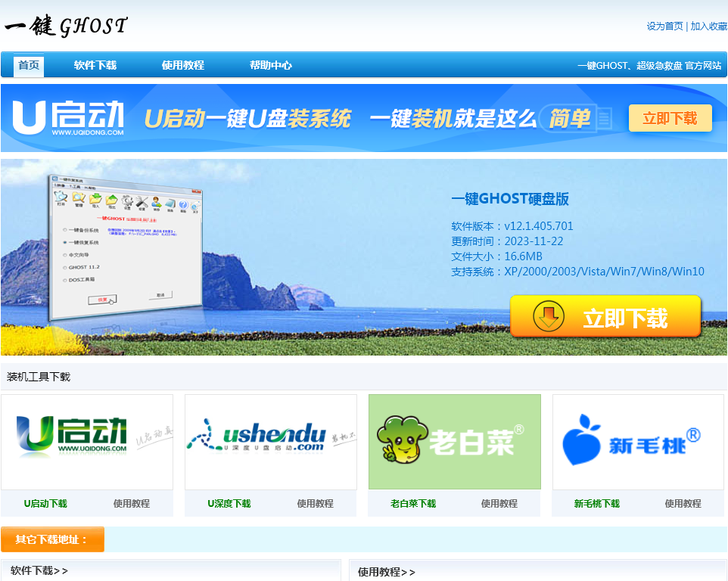
Task: Click the U深度下载 link
Action: click(229, 504)
